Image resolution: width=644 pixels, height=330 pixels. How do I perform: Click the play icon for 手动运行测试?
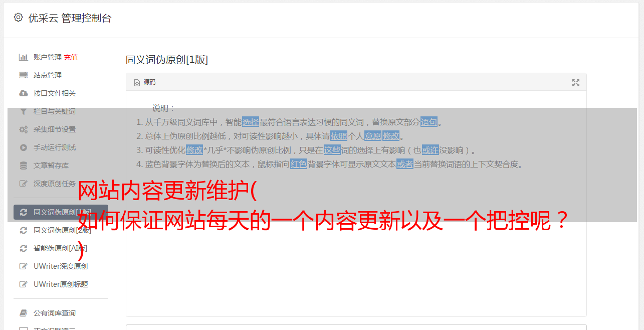coord(23,147)
